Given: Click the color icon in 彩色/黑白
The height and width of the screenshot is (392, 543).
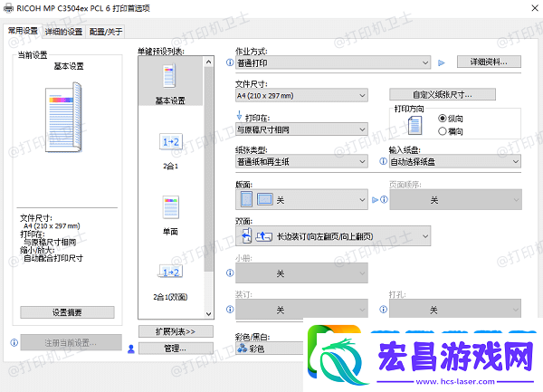Looking at the screenshot, I should [242, 348].
